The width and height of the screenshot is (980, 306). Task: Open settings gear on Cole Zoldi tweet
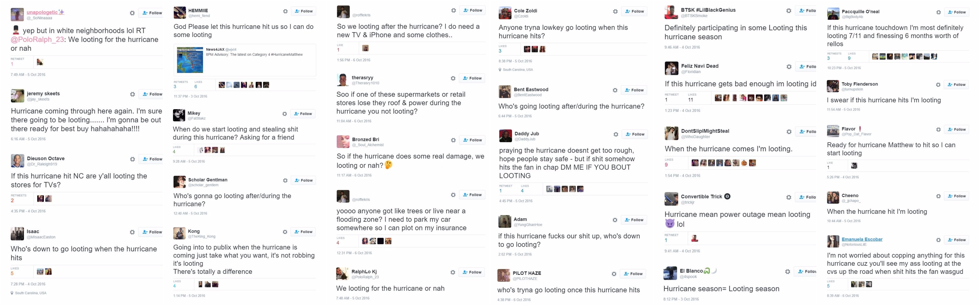pos(615,11)
